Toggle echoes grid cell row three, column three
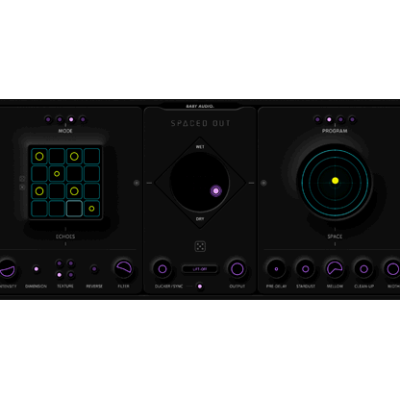The height and width of the screenshot is (400, 400). click(74, 191)
